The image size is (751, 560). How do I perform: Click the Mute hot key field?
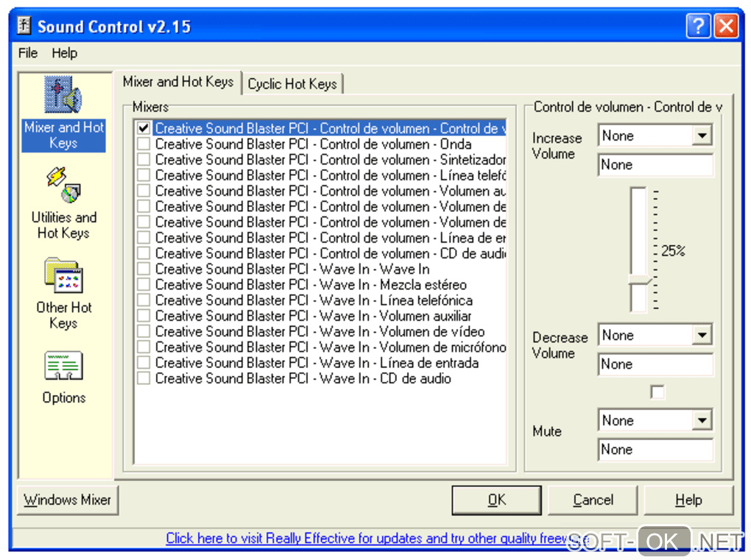(x=655, y=450)
